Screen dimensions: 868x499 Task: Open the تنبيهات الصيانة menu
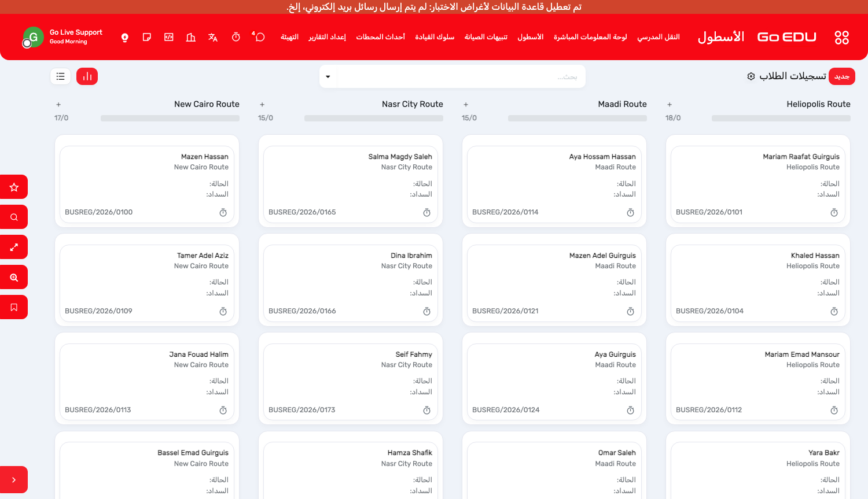coord(486,37)
